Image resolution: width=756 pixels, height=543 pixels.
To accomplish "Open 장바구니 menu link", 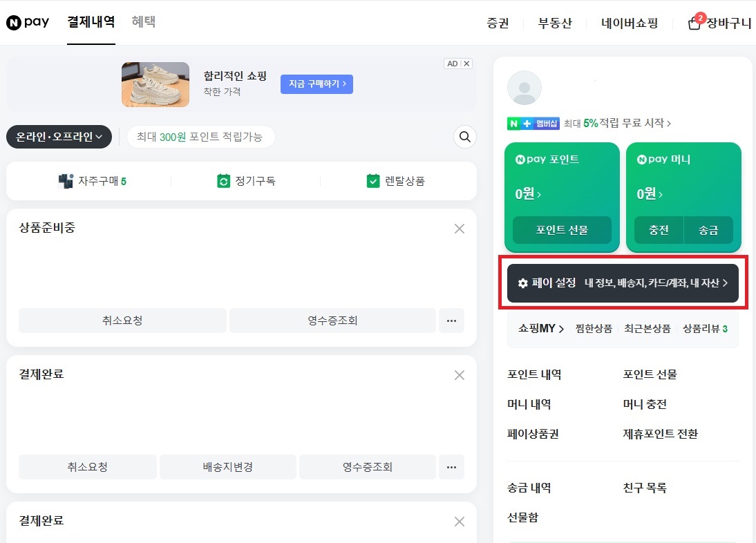I will tap(728, 23).
